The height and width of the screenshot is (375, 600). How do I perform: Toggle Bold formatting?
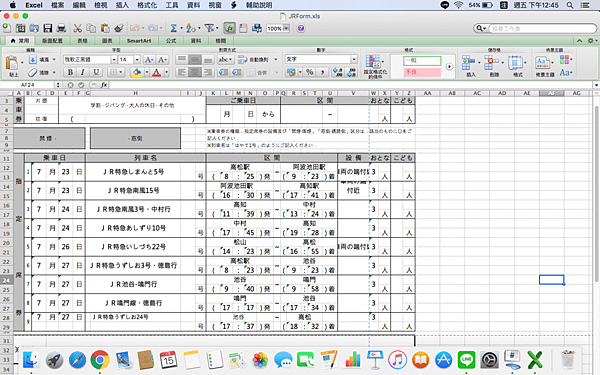[x=70, y=72]
